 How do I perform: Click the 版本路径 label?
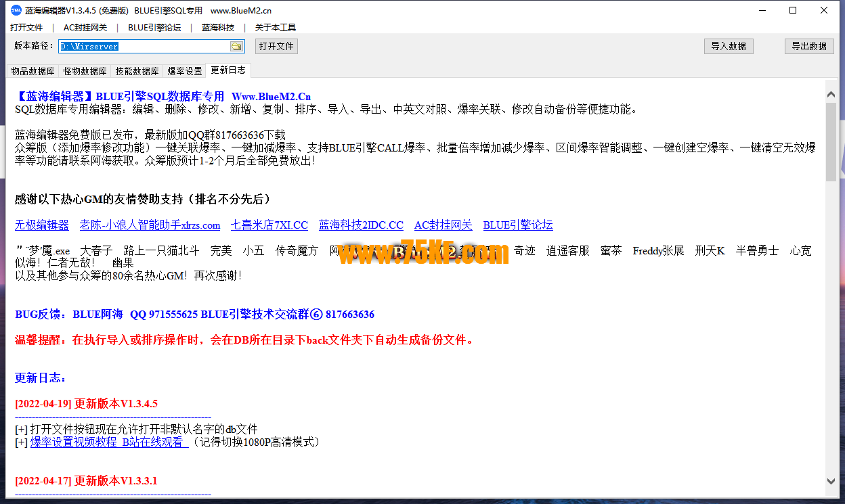pyautogui.click(x=34, y=46)
